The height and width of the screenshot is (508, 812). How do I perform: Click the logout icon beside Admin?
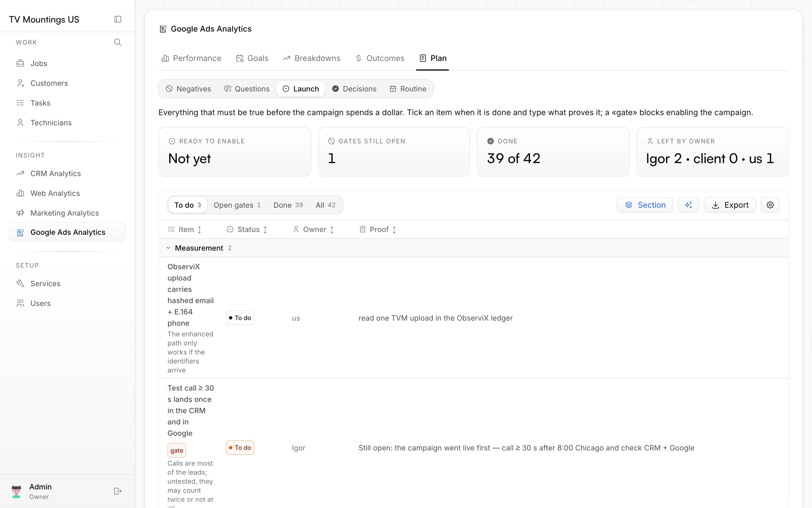[x=118, y=491]
